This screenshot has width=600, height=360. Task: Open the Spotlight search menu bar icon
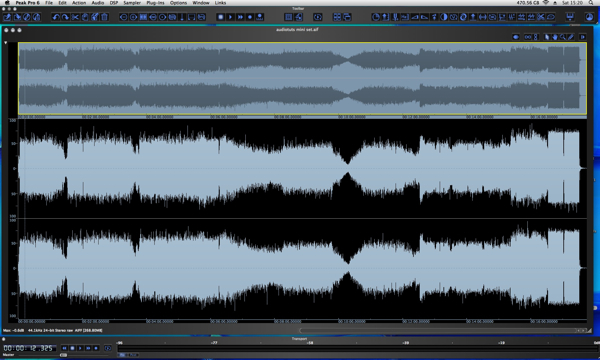591,3
